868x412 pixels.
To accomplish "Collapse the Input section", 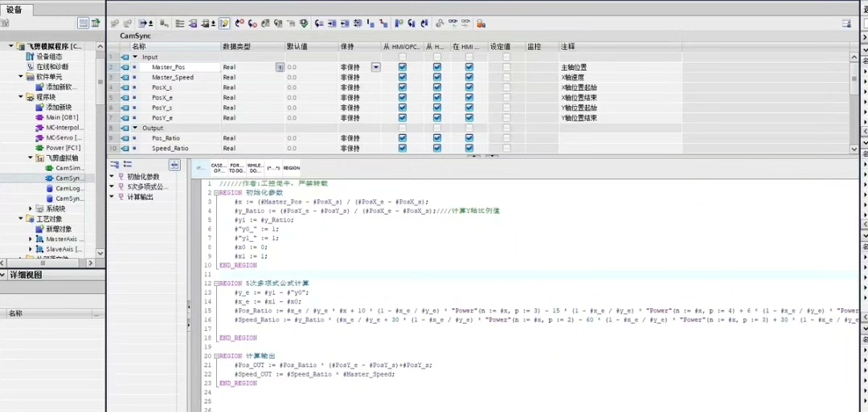I will pos(135,57).
